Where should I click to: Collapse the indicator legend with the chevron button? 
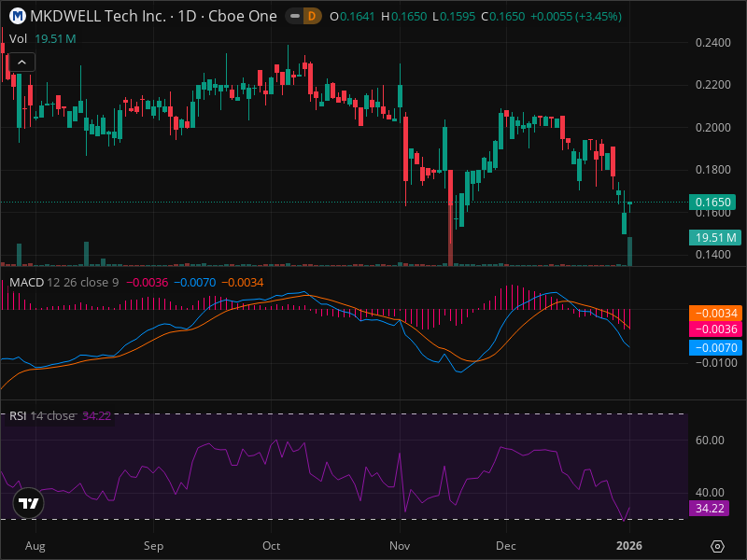[21, 62]
